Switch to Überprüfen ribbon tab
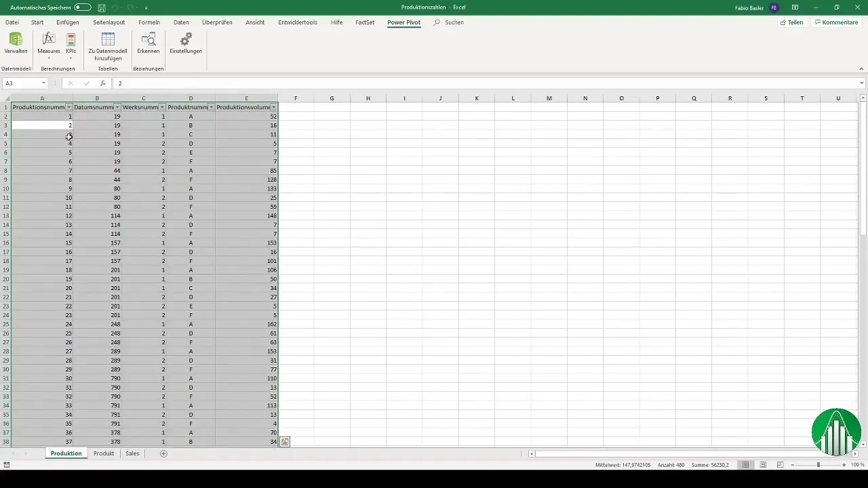This screenshot has height=488, width=868. click(x=217, y=22)
